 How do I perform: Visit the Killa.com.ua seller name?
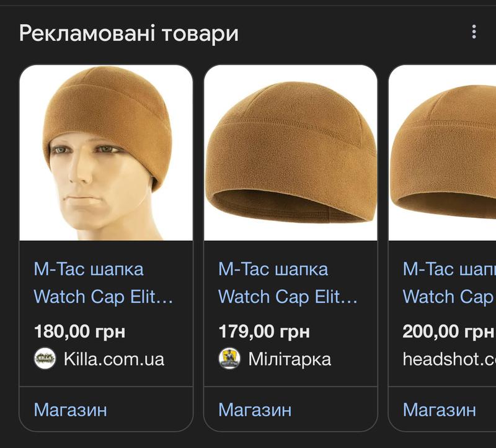coord(114,359)
